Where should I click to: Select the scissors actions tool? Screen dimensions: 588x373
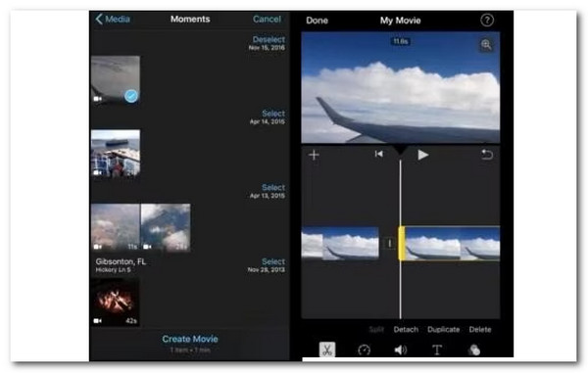click(327, 350)
